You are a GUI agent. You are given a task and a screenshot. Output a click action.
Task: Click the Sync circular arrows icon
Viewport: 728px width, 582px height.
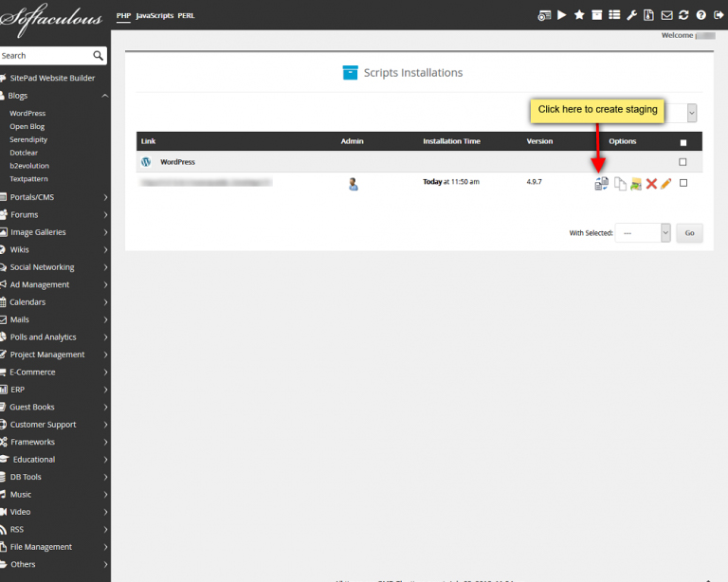683,15
